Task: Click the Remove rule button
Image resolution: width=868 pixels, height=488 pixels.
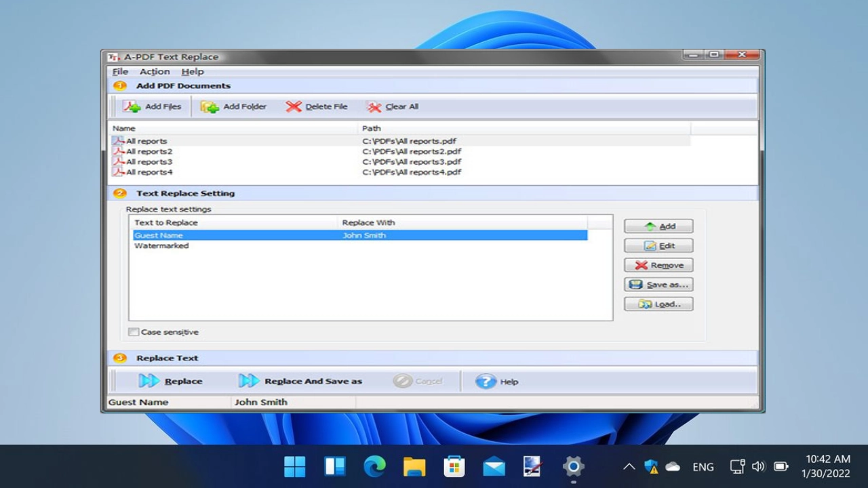Action: tap(658, 265)
